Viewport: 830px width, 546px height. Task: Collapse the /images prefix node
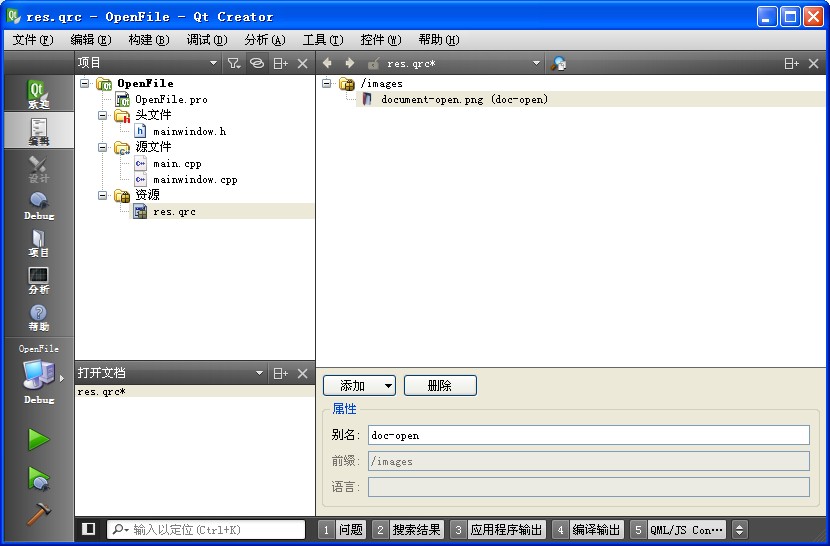coord(327,83)
